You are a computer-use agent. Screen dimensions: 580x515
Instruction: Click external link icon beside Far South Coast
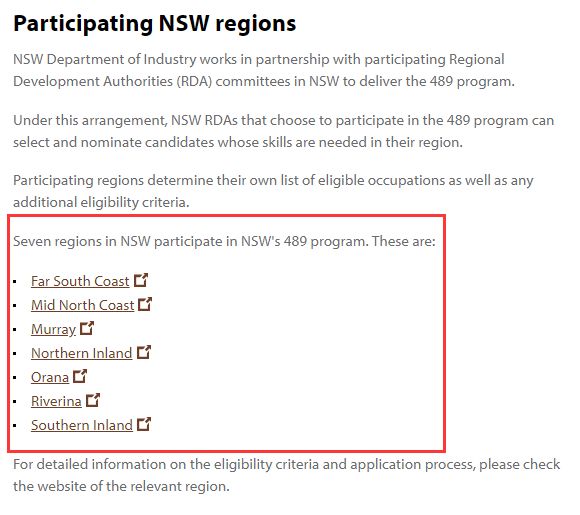tap(141, 280)
